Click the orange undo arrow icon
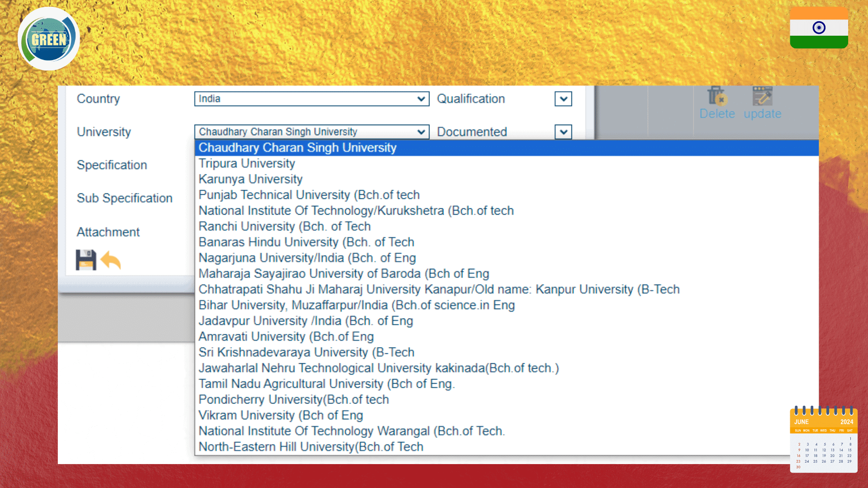868x488 pixels. [x=111, y=260]
